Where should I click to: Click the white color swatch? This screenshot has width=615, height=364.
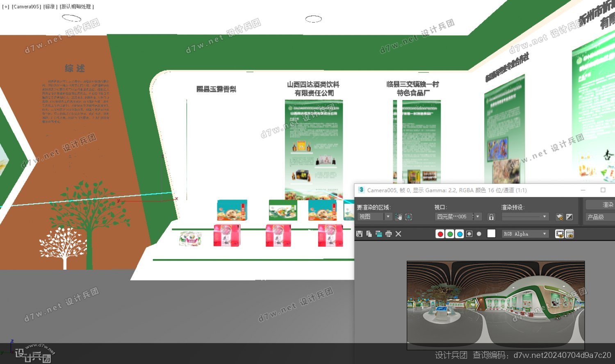(491, 234)
